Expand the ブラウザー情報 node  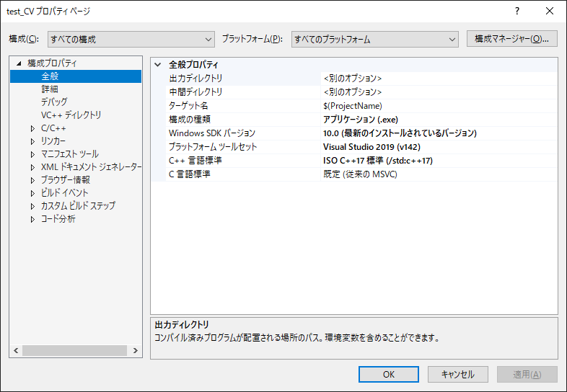(32, 180)
